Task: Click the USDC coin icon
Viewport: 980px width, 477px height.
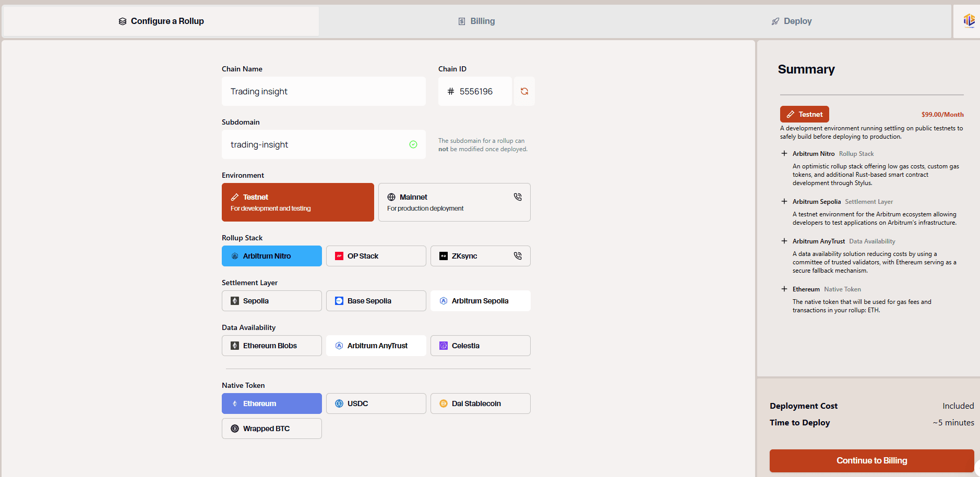Action: (x=339, y=403)
